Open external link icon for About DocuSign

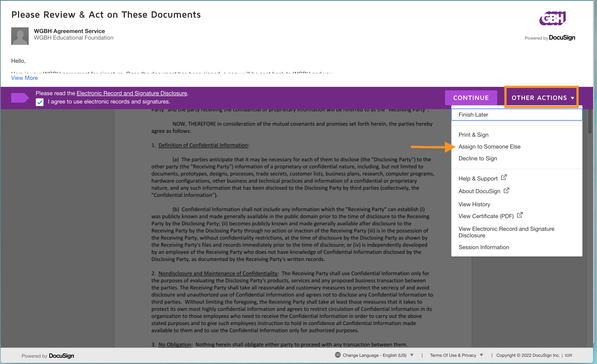coord(506,190)
